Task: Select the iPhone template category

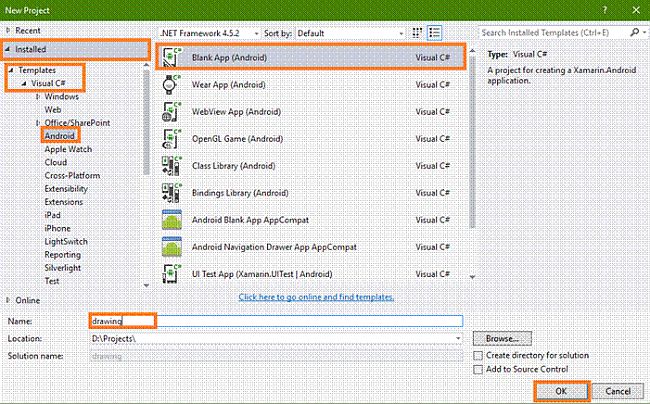Action: (58, 228)
